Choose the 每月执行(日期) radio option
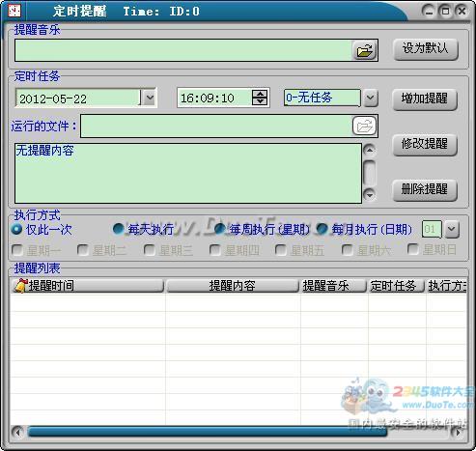 [322, 229]
